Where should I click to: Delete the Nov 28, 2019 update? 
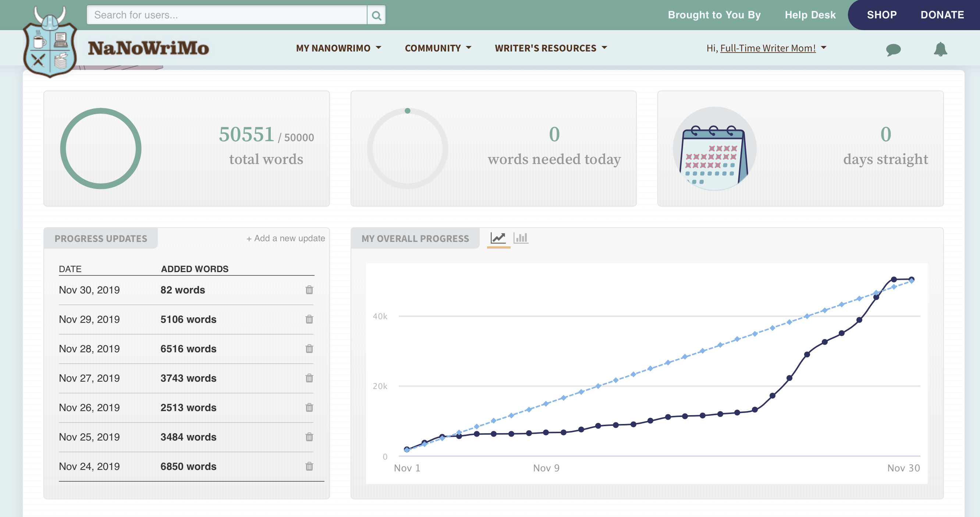(309, 349)
